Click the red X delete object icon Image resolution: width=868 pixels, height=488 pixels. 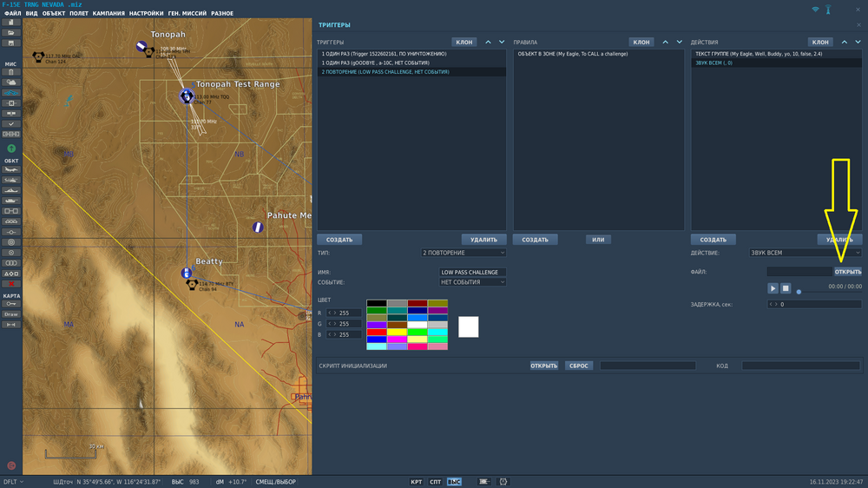pyautogui.click(x=11, y=284)
